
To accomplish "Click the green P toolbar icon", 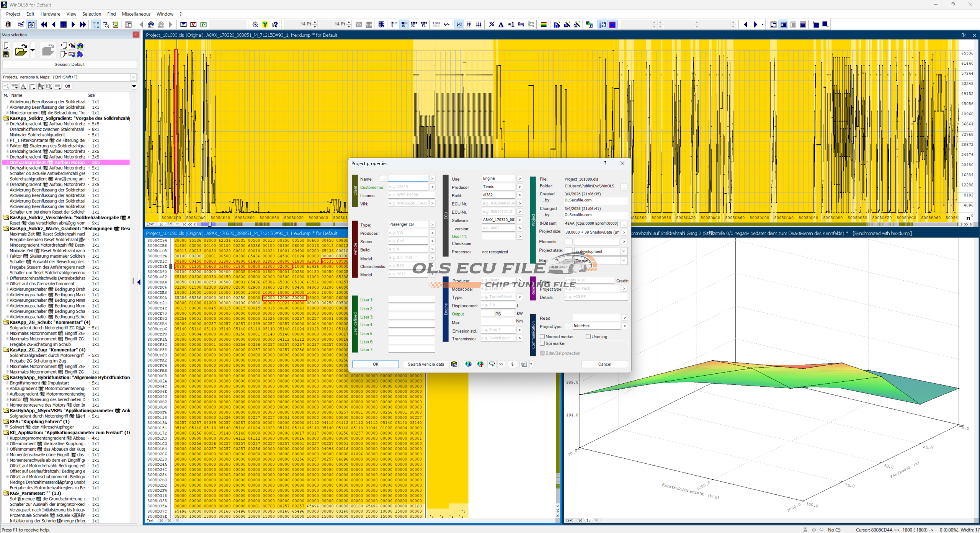I will point(204,25).
